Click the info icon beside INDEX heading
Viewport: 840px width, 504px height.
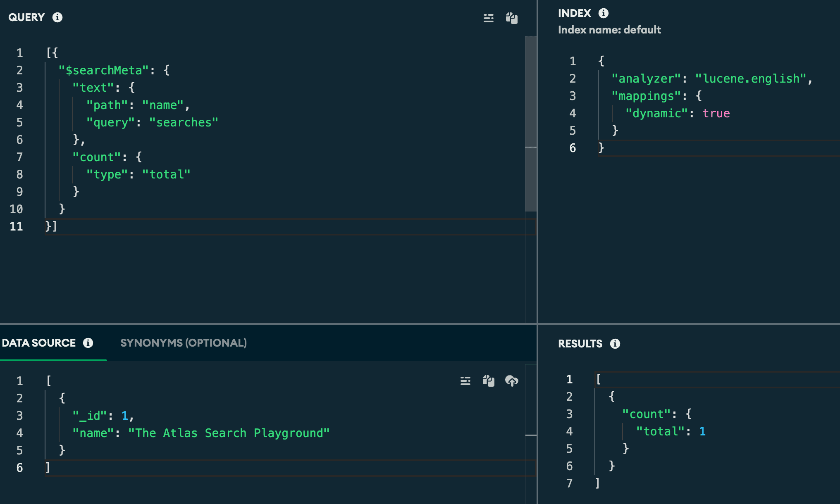[x=604, y=13]
